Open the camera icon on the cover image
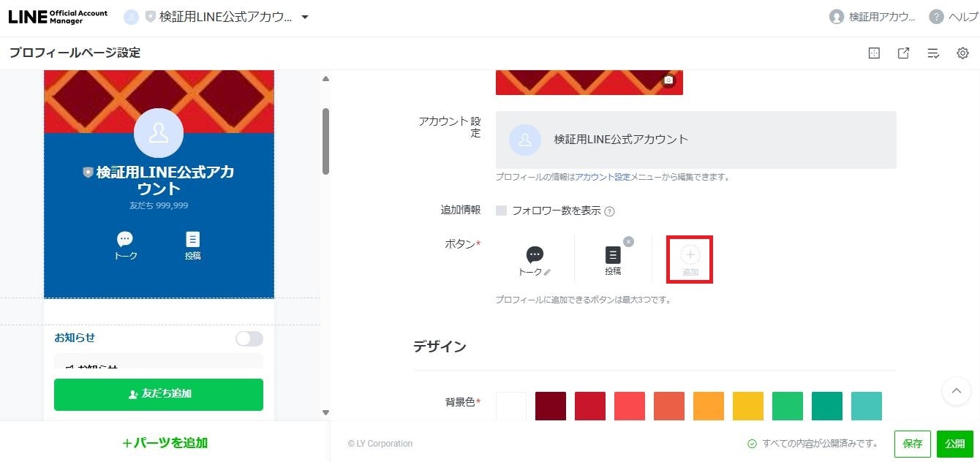Image resolution: width=980 pixels, height=462 pixels. 668,81
